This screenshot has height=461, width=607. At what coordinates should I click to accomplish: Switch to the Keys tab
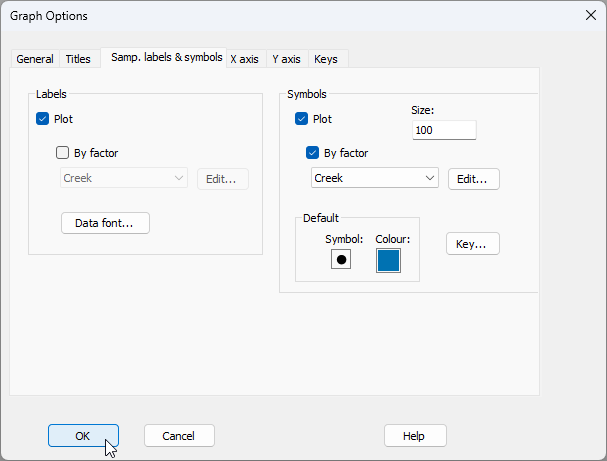click(326, 59)
